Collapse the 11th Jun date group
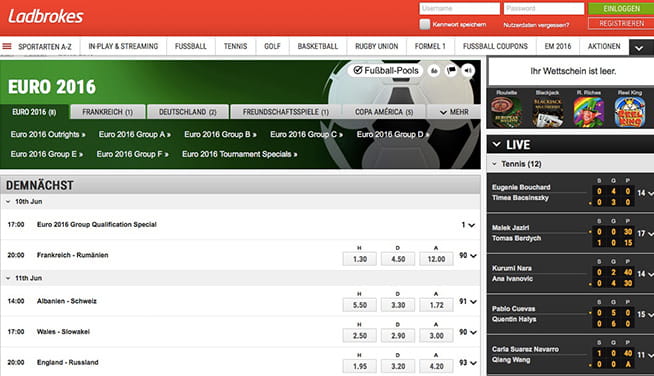This screenshot has height=376, width=654. 8,278
